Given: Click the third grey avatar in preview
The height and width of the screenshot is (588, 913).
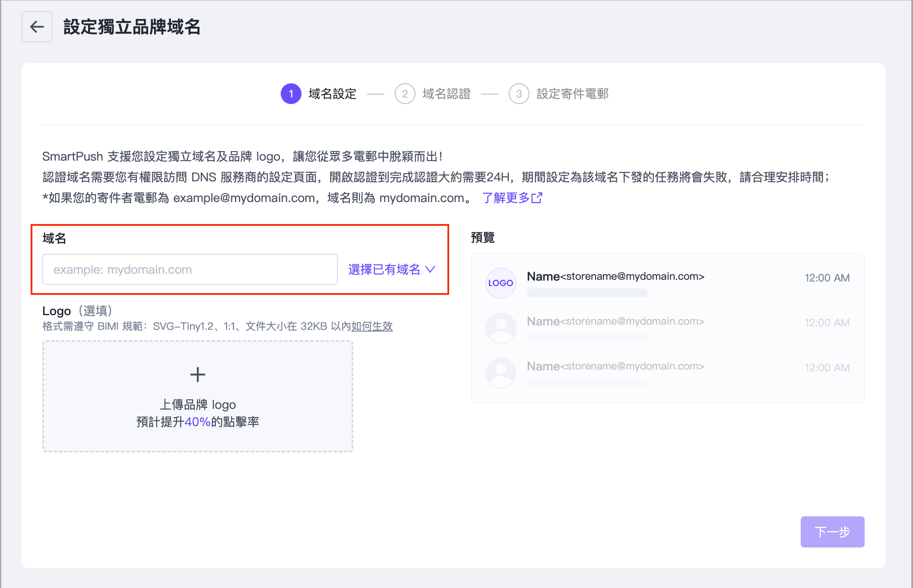Looking at the screenshot, I should tap(501, 373).
